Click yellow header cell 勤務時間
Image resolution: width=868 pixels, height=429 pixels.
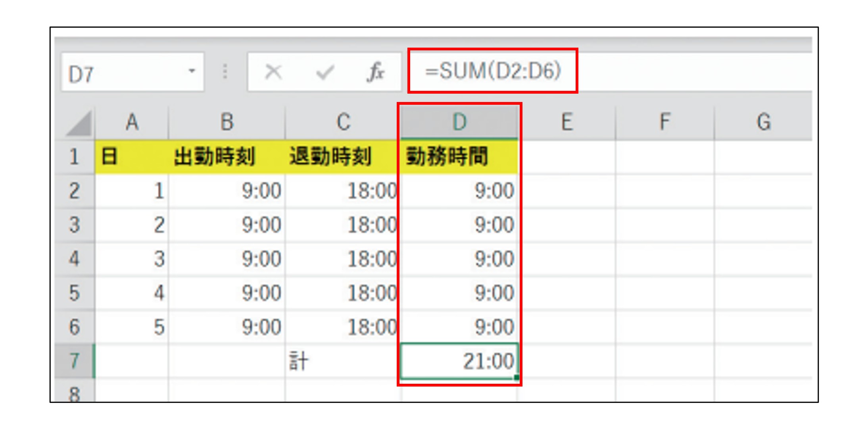point(459,156)
